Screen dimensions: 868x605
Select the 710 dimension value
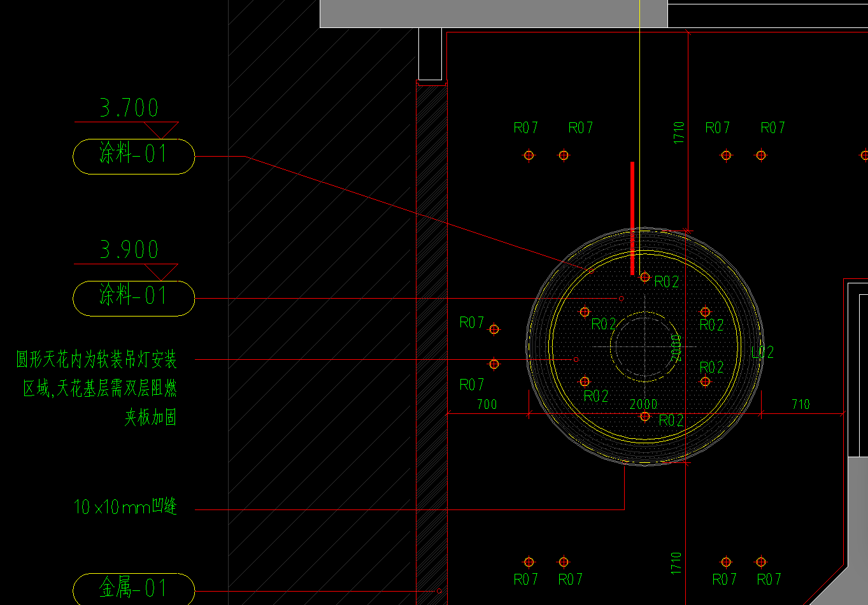(x=800, y=404)
